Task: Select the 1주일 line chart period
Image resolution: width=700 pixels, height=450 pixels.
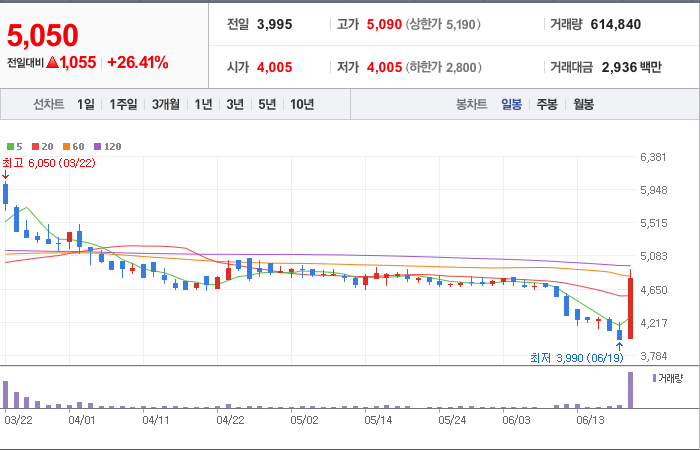Action: pyautogui.click(x=123, y=104)
